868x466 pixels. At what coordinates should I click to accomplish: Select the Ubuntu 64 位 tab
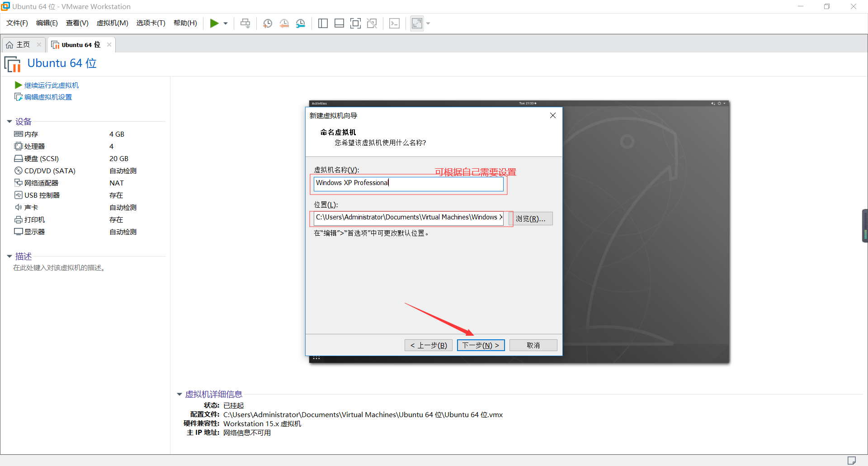click(80, 45)
